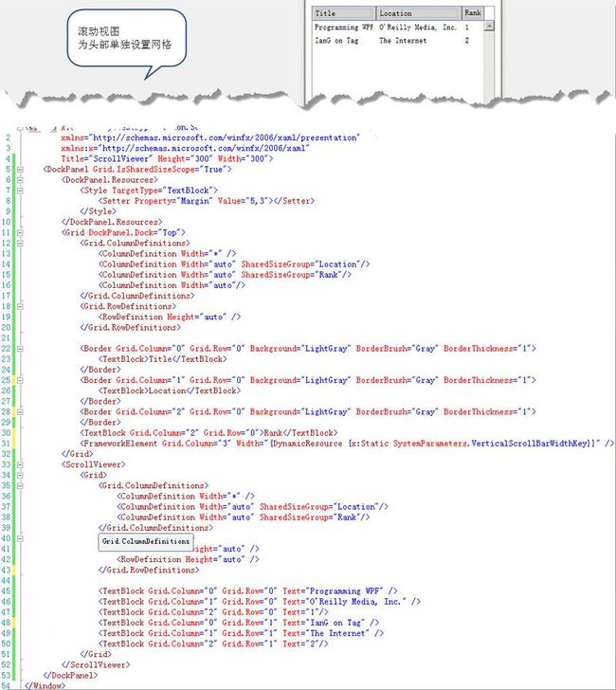The height and width of the screenshot is (690, 616).
Task: Click <TextBlock>Title</TextBlock> on line 23
Action: tap(162, 359)
